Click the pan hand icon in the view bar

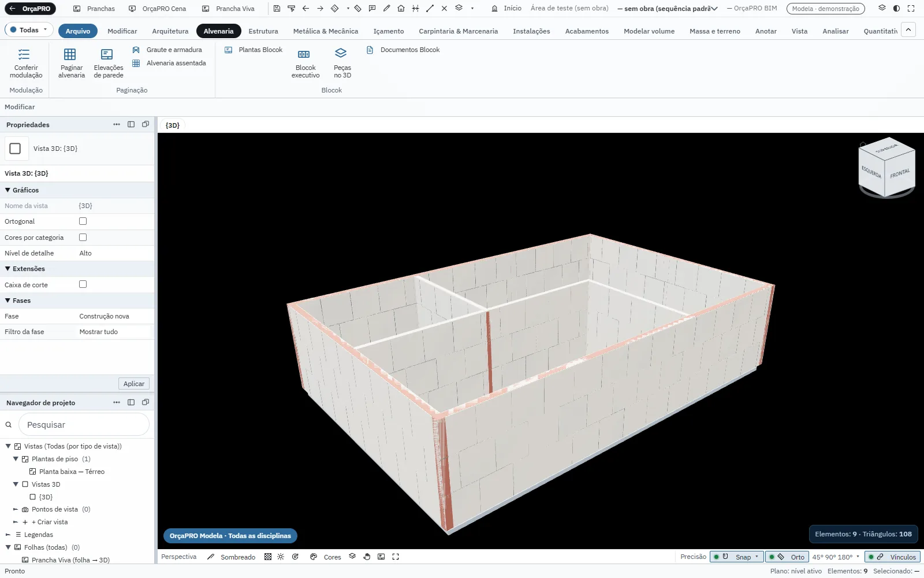(367, 557)
